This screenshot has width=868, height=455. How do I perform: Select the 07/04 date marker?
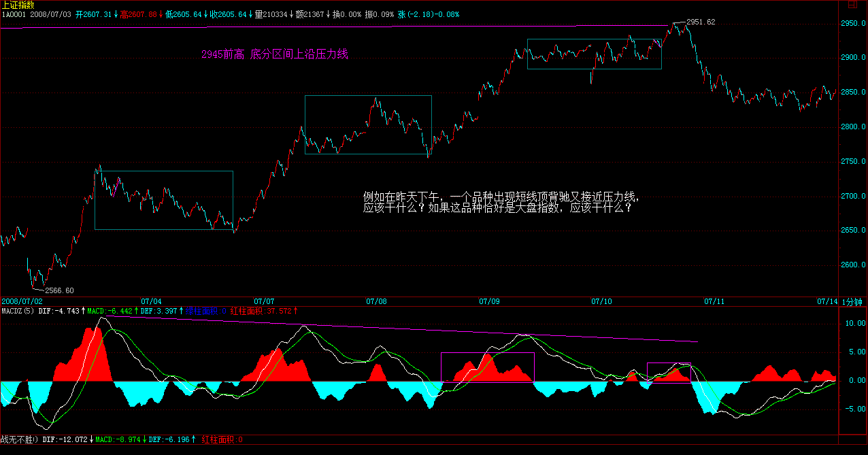coord(151,301)
